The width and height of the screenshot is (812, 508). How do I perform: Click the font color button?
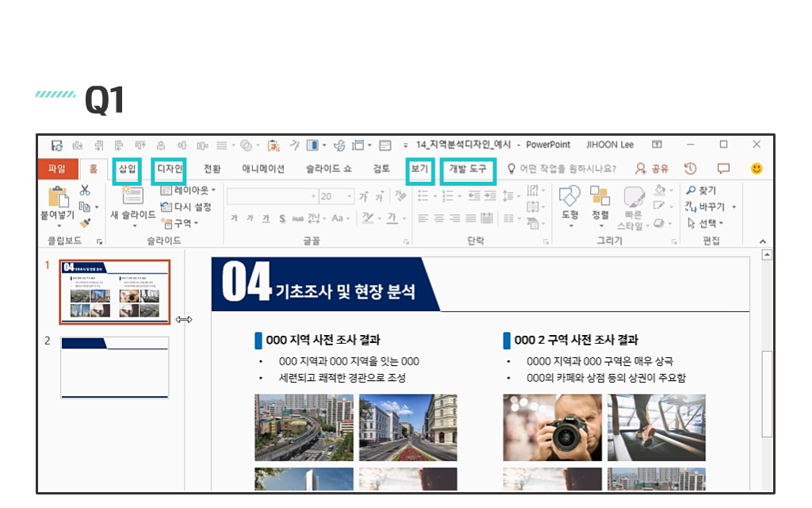coord(392,218)
